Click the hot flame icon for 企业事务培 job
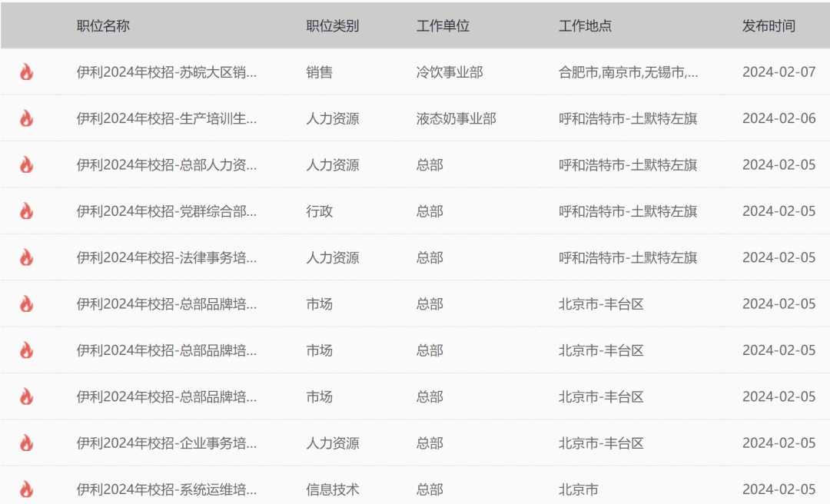This screenshot has height=504, width=830. 26,443
